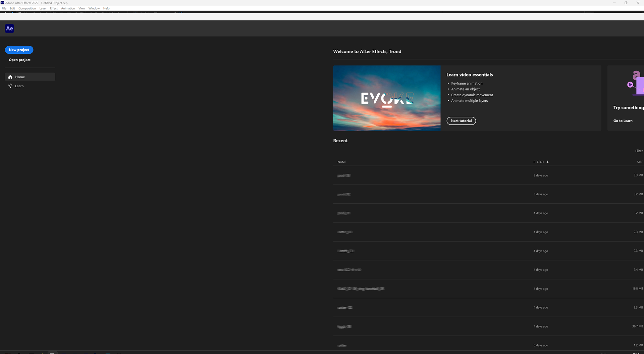Select the Brush tool in the toolbar
This screenshot has width=644, height=354.
click(x=92, y=13)
